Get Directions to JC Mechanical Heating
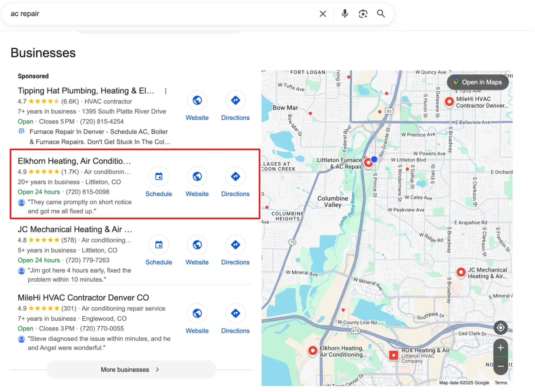This screenshot has width=535, height=392. [235, 245]
